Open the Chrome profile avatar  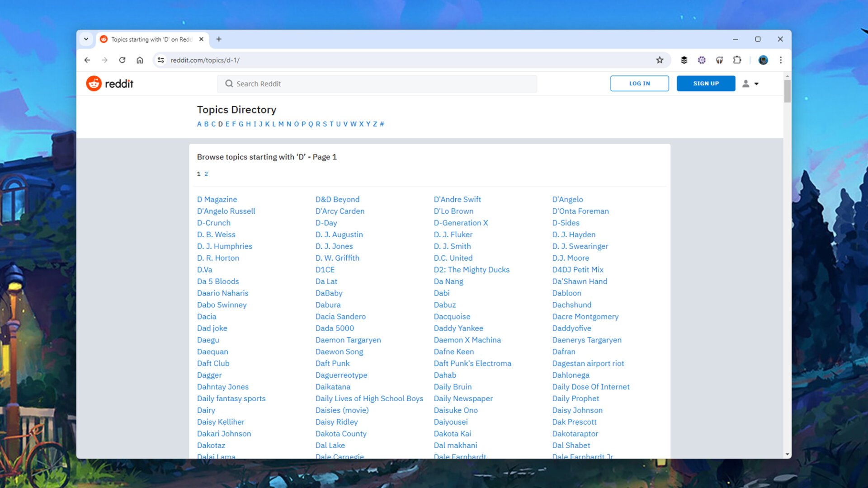pos(763,60)
